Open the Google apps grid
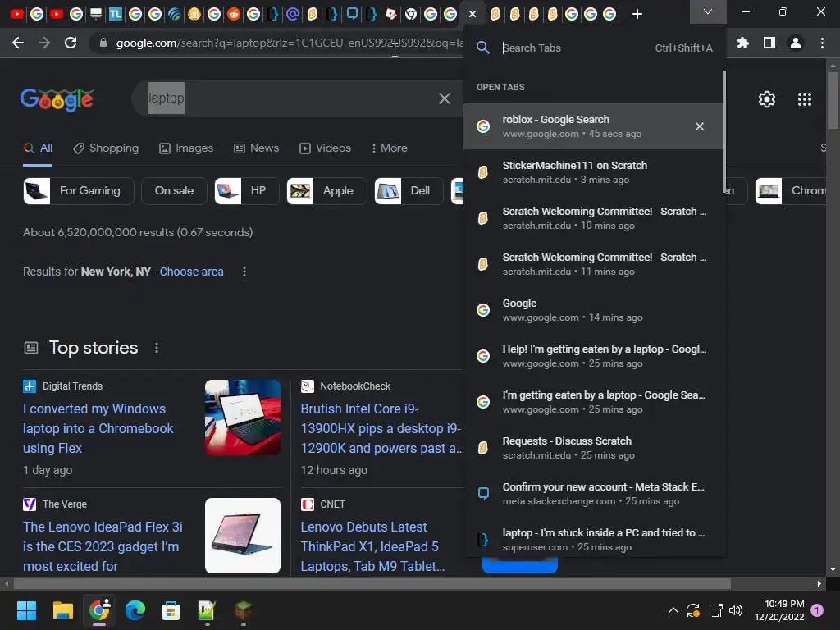840x630 pixels. point(804,99)
